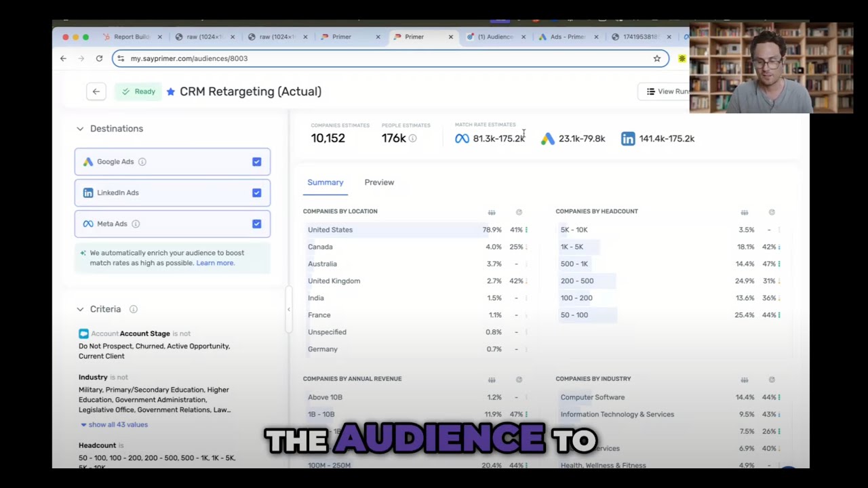Viewport: 868px width, 488px height.
Task: Click match rate icon in Companies by Location
Action: (519, 212)
